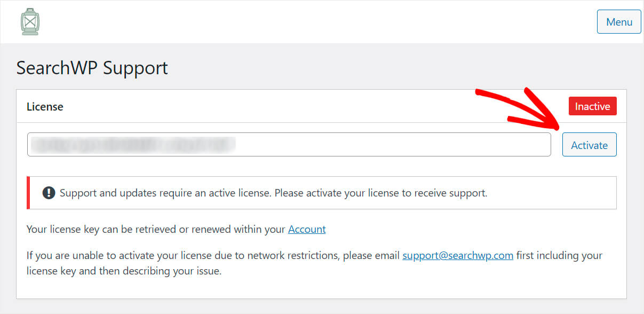Open the Account link
This screenshot has height=314, width=644.
pyautogui.click(x=307, y=229)
